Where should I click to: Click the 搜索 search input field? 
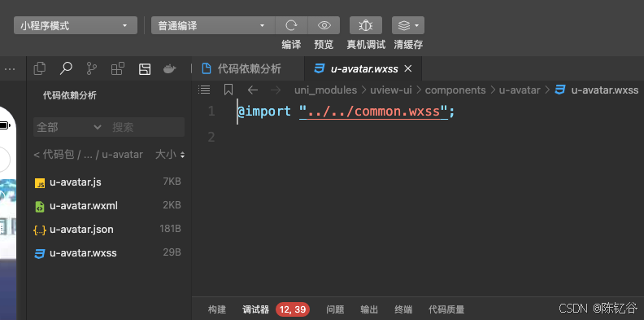tap(146, 127)
